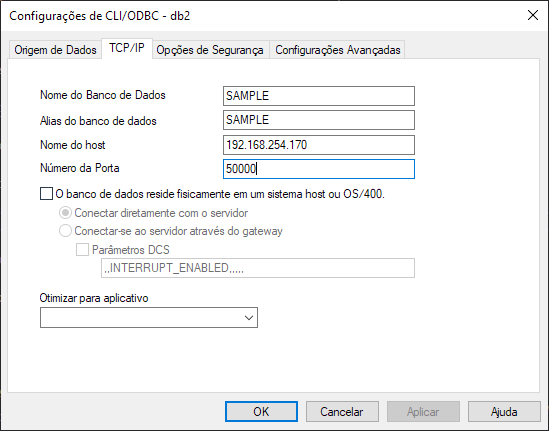Viewport: 549px width, 431px height.
Task: Close the CLI/ODBC settings dialog
Action: [x=533, y=15]
